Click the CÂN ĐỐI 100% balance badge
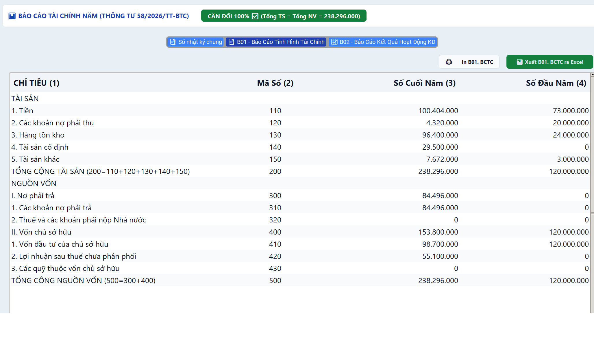 (284, 16)
